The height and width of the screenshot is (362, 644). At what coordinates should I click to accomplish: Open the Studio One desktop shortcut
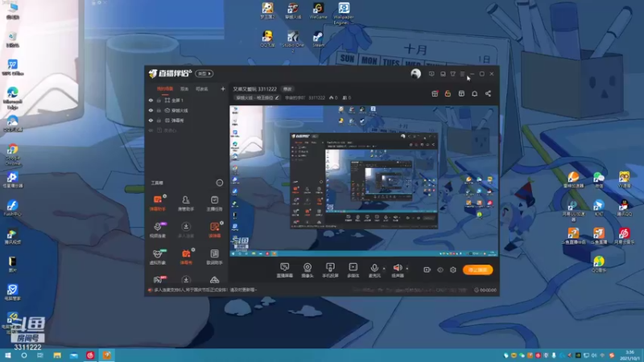pyautogui.click(x=292, y=42)
